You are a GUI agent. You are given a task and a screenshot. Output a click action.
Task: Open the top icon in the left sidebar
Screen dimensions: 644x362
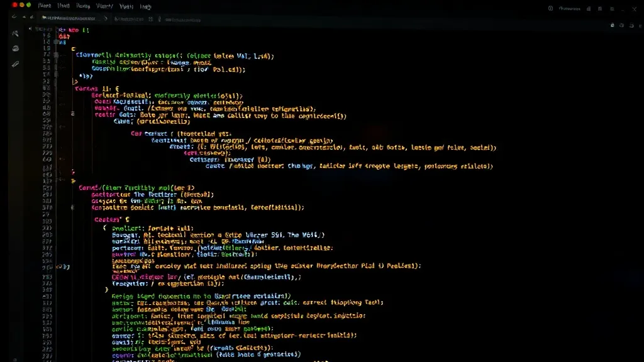[x=16, y=34]
